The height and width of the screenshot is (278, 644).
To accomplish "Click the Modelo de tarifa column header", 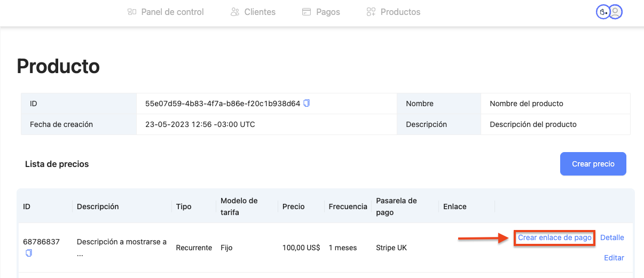I will point(239,206).
